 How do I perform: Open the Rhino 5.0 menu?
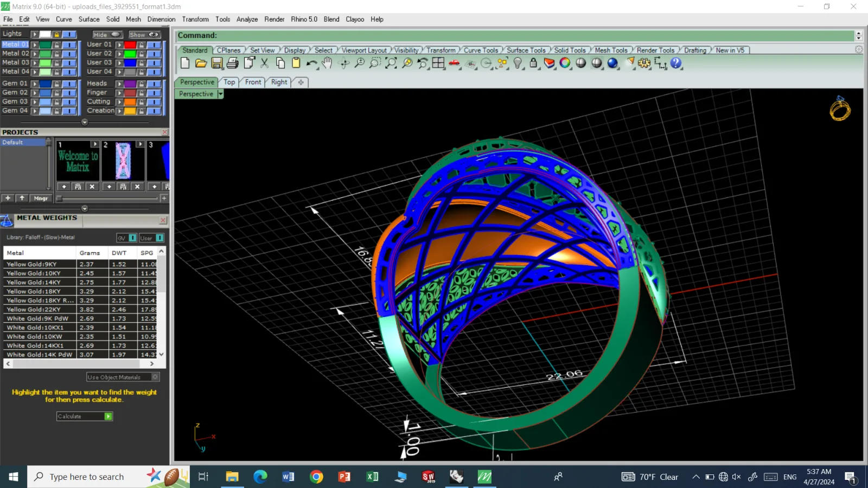point(304,19)
